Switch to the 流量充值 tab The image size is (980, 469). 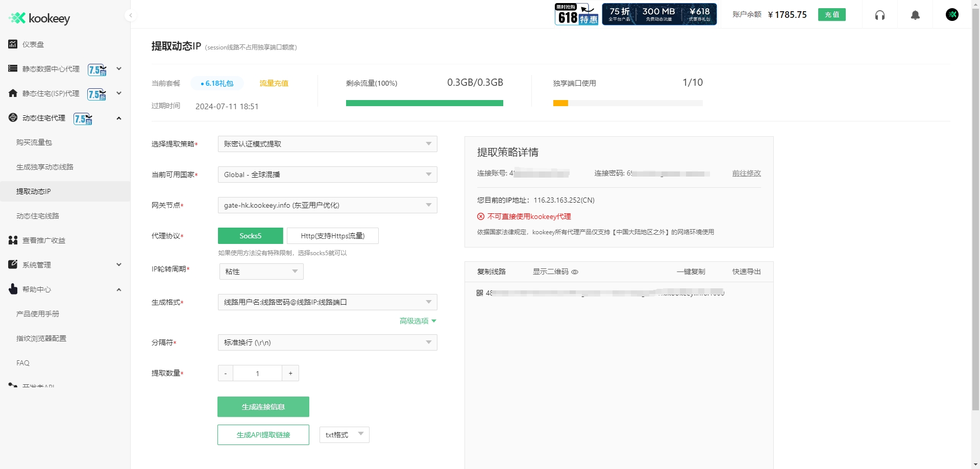273,83
